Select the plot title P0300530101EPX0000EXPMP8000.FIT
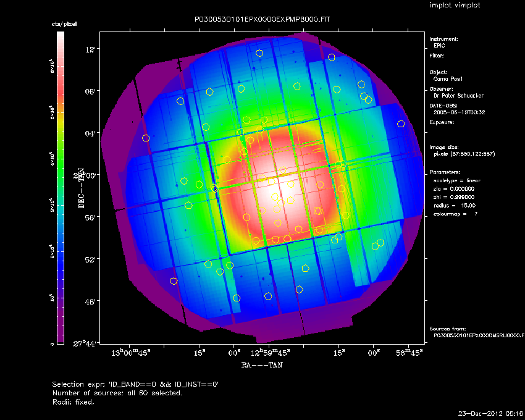525x420 pixels. (x=262, y=19)
